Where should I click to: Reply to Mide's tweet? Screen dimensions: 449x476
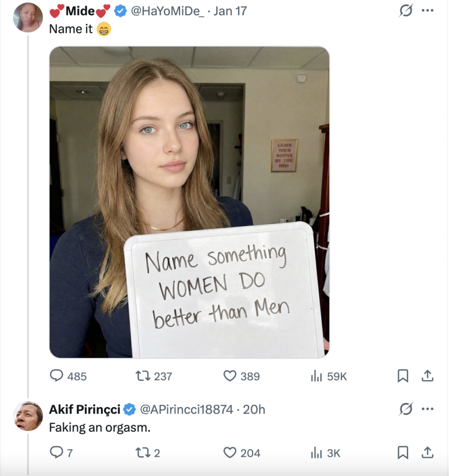(57, 376)
